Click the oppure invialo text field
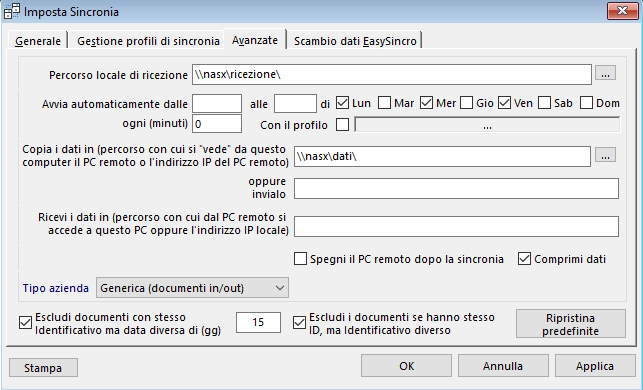The height and width of the screenshot is (390, 643). point(456,188)
